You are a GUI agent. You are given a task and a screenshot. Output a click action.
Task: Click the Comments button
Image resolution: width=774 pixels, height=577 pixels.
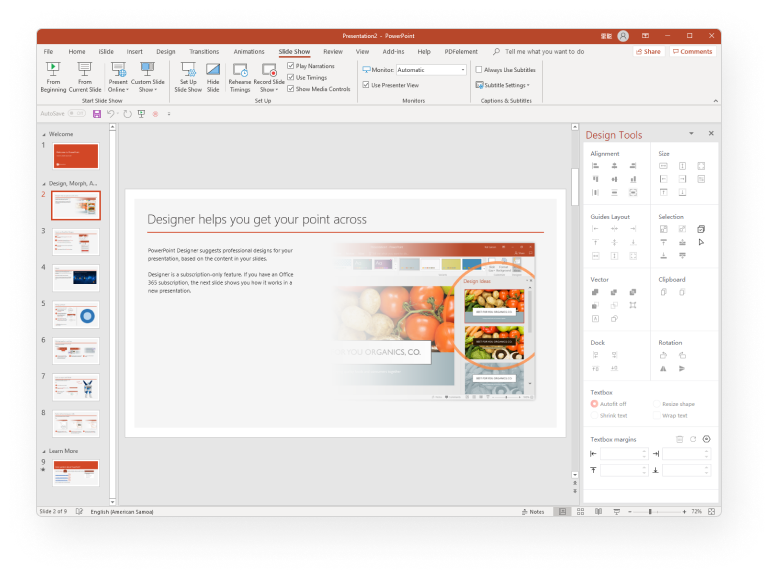(x=693, y=51)
